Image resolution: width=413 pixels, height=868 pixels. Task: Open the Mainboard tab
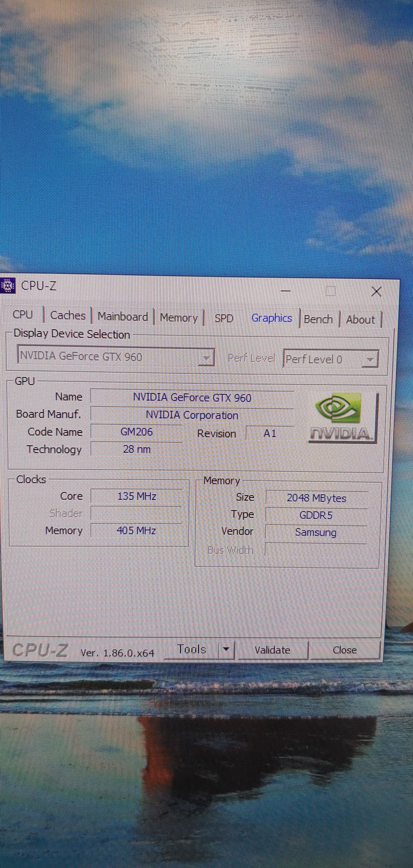[123, 317]
